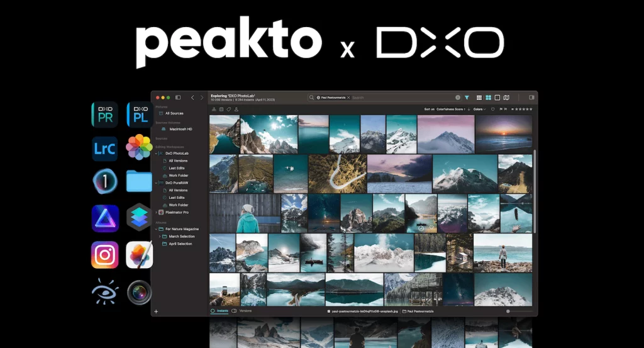Screen dimensions: 644x348
Task: Click the DxO PhotoLab (PL) app icon
Action: point(140,115)
